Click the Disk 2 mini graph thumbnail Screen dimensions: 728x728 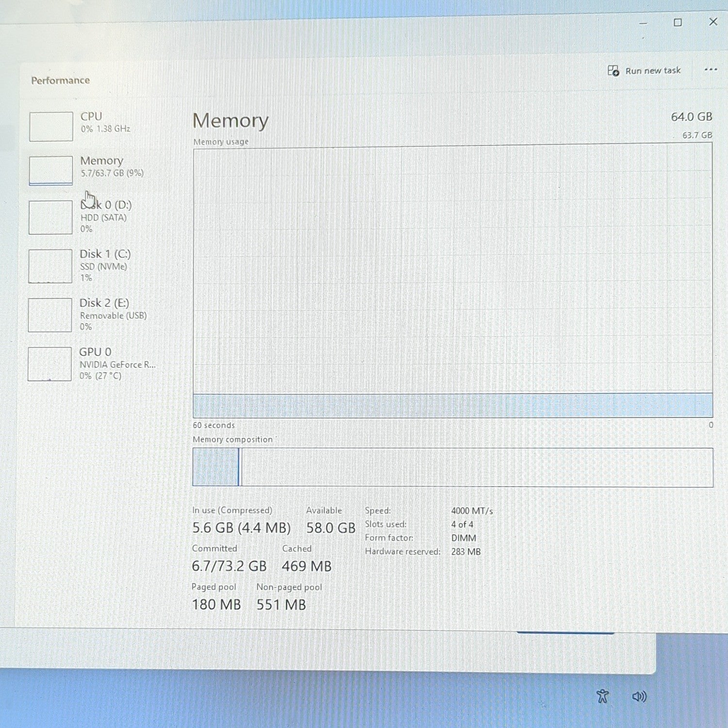click(50, 315)
